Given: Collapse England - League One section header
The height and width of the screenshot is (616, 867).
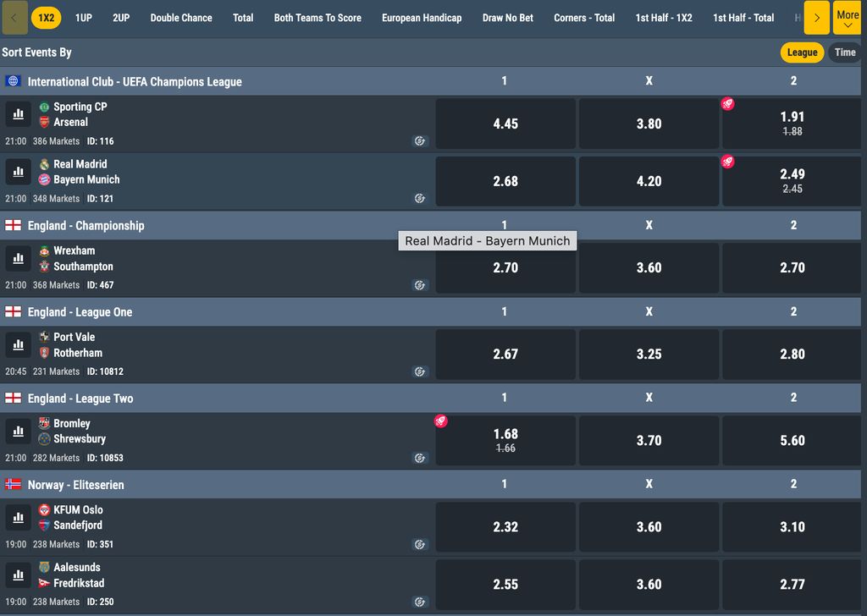Looking at the screenshot, I should 430,311.
